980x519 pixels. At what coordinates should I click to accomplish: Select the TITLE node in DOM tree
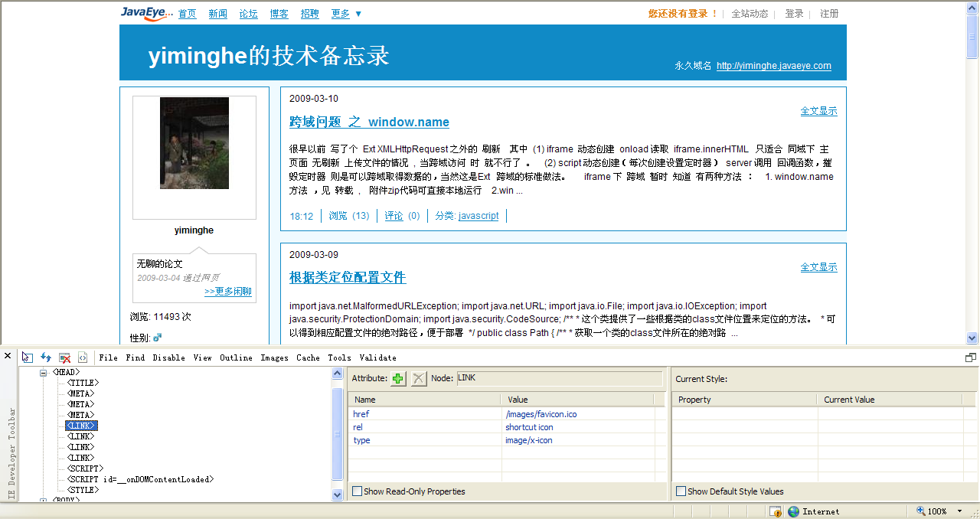(x=83, y=383)
